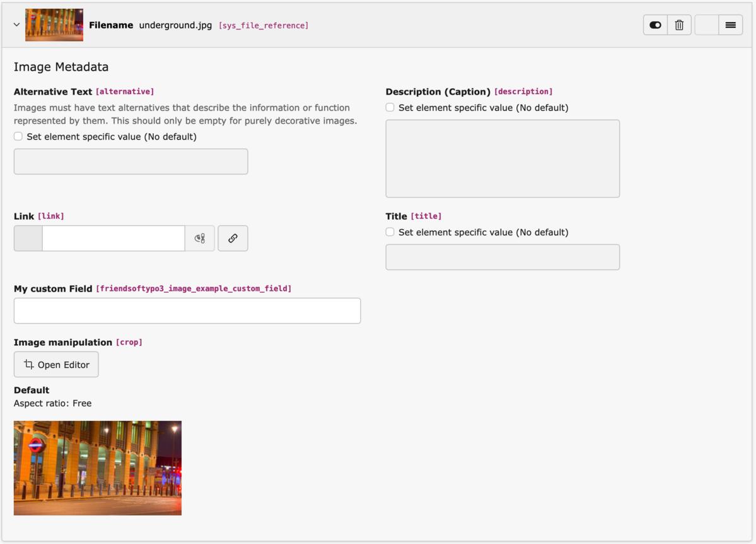Check element specific value for Title
The image size is (756, 544).
[x=389, y=232]
